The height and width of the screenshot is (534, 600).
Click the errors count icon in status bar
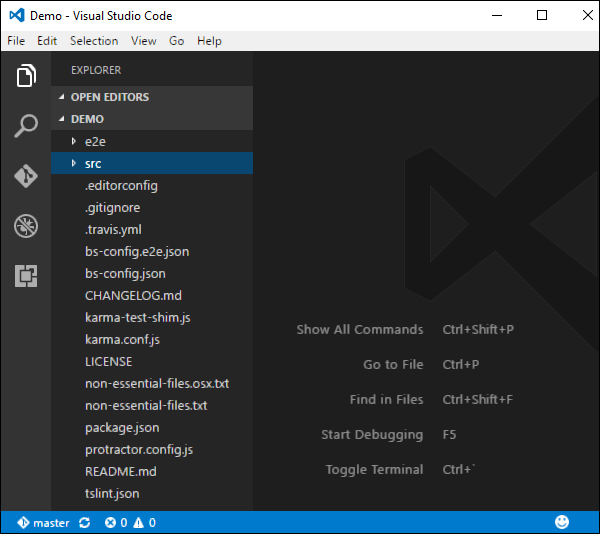pyautogui.click(x=115, y=522)
